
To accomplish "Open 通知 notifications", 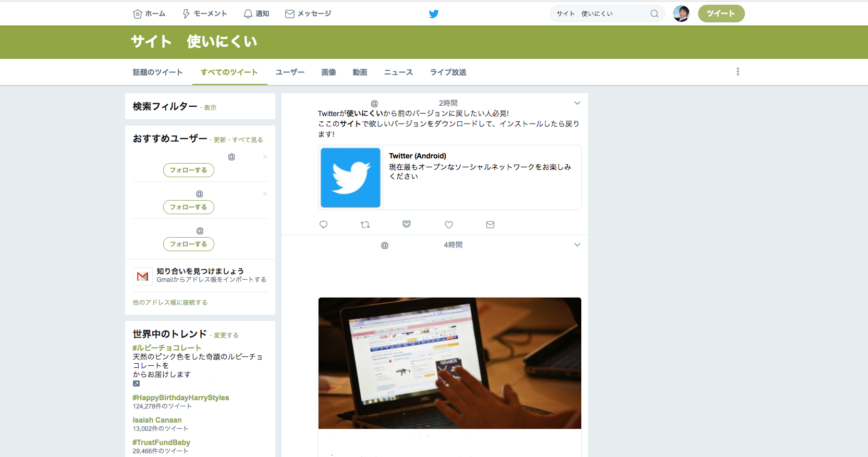I will pos(256,14).
